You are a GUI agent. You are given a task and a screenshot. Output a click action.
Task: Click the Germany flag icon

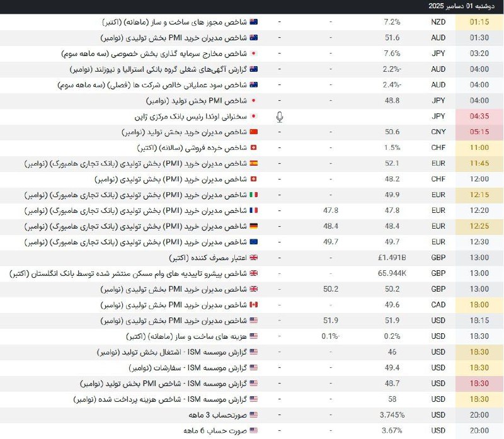(x=253, y=226)
